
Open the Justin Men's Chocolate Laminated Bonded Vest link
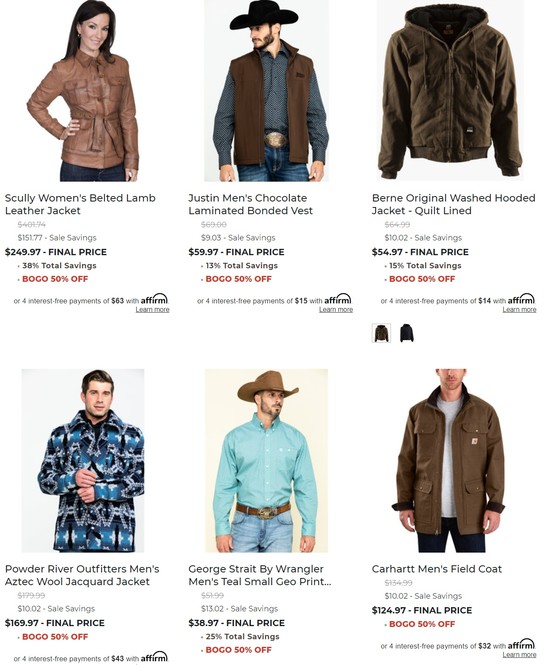251,204
